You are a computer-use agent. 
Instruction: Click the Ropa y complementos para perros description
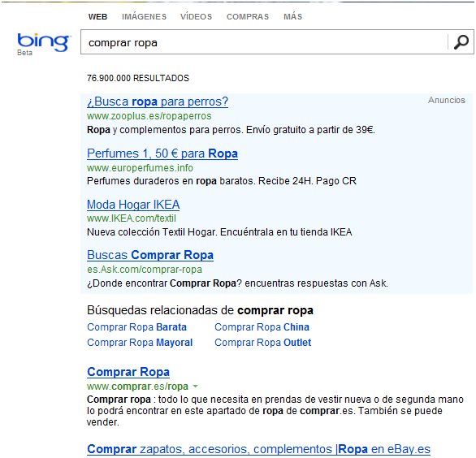tap(231, 130)
